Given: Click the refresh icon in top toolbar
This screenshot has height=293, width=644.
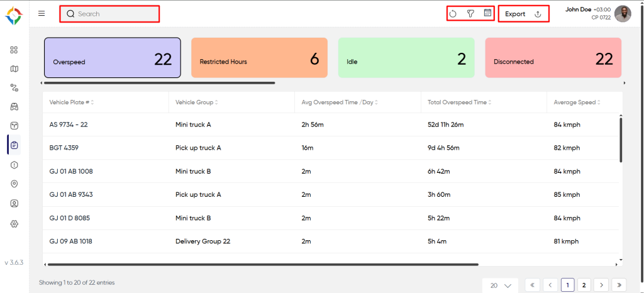Looking at the screenshot, I should click(x=453, y=14).
